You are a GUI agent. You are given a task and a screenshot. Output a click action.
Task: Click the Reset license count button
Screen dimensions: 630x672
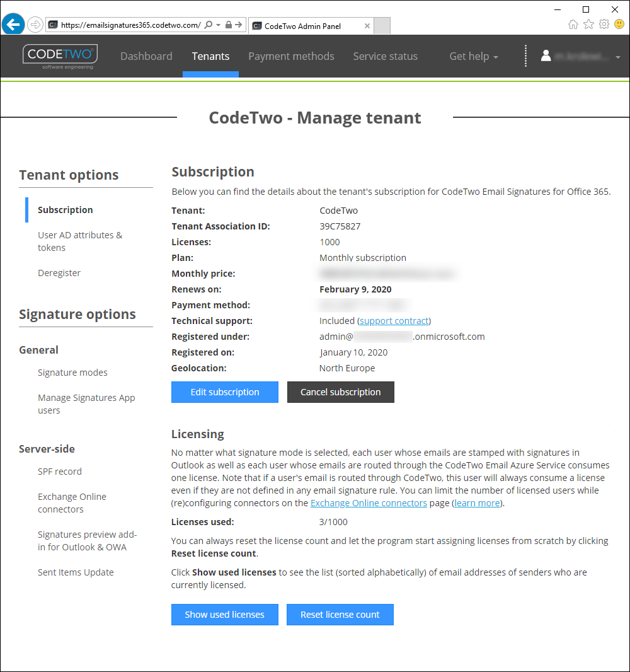click(340, 615)
